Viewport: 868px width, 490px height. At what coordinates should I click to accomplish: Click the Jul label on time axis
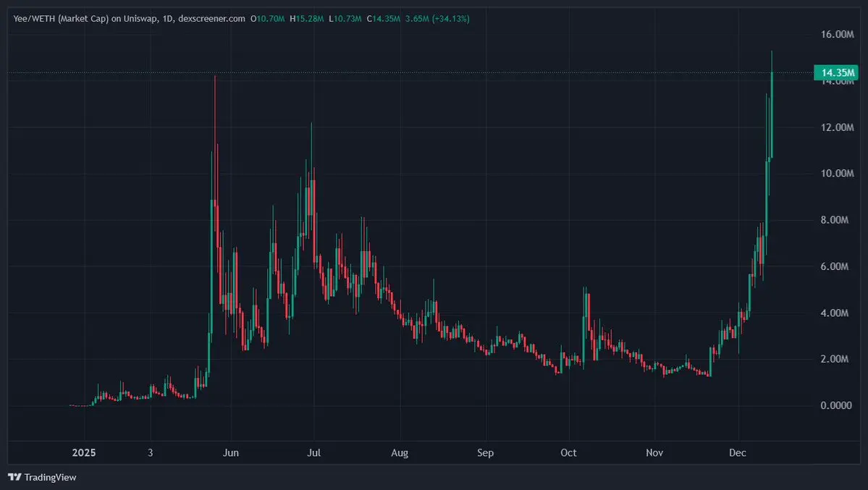tap(314, 452)
